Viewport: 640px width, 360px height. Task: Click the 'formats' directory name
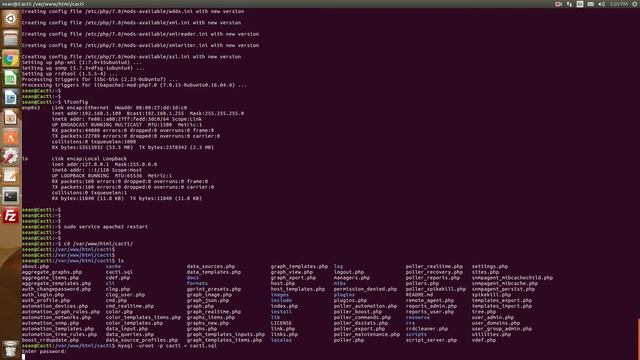[x=197, y=283]
